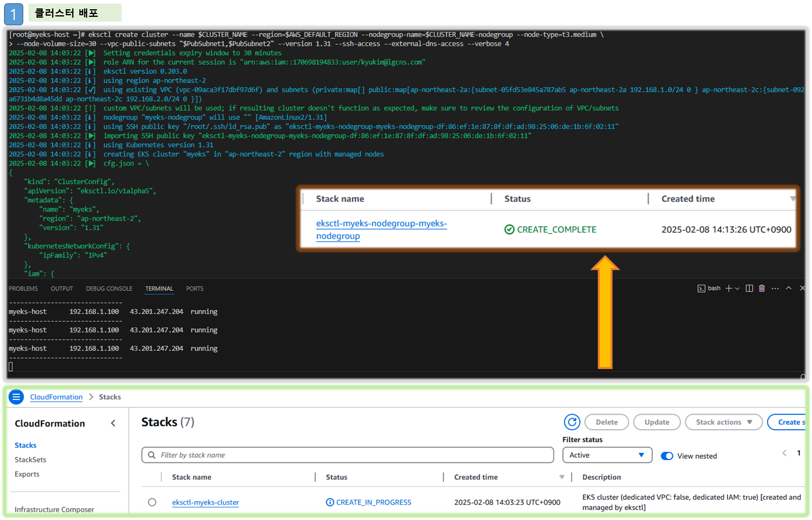Image resolution: width=812 pixels, height=520 pixels.
Task: Click the new terminal plus icon
Action: click(728, 288)
